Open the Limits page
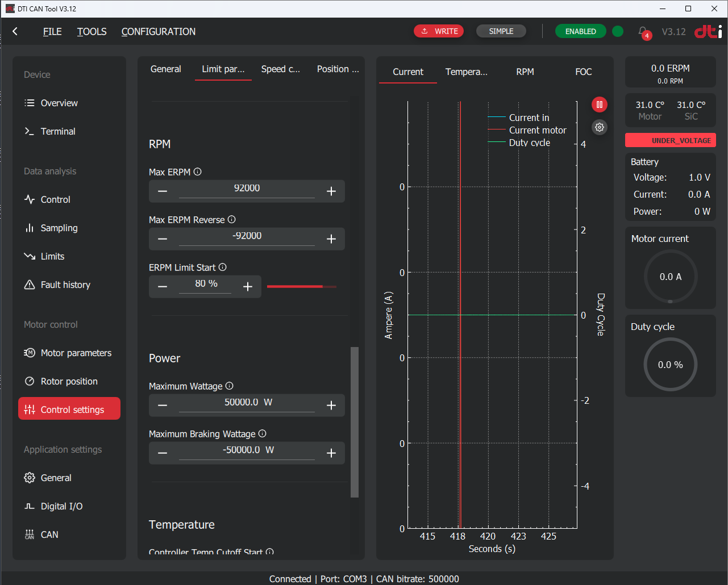 69,256
